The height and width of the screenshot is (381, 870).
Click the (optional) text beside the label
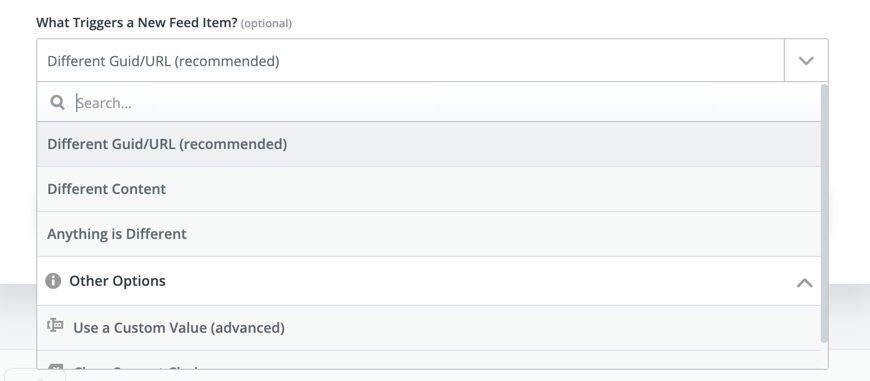[x=266, y=23]
